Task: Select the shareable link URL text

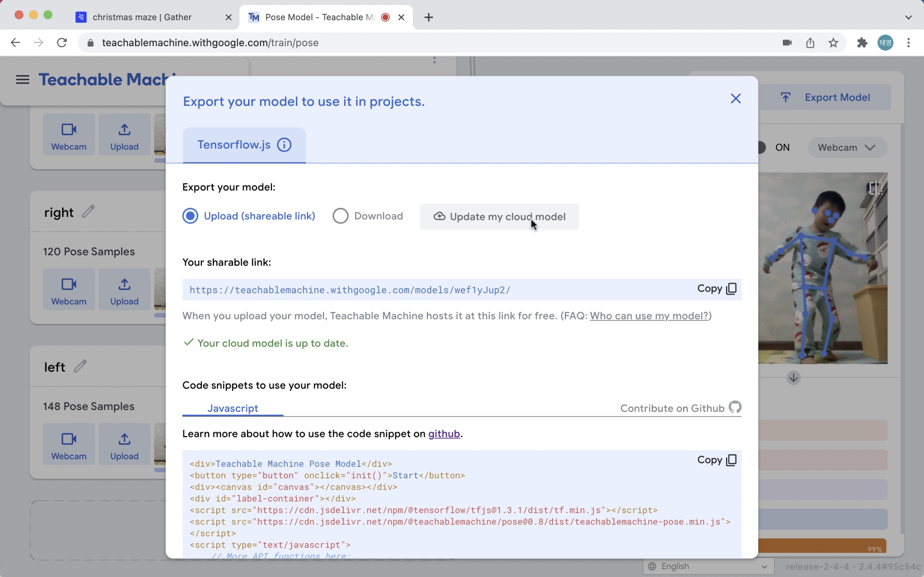Action: pos(350,290)
